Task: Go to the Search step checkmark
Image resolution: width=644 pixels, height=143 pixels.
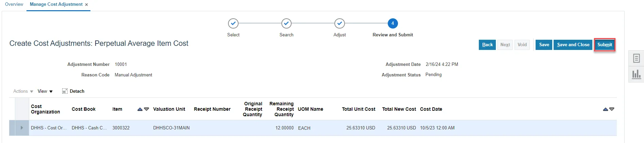Action: pyautogui.click(x=286, y=23)
